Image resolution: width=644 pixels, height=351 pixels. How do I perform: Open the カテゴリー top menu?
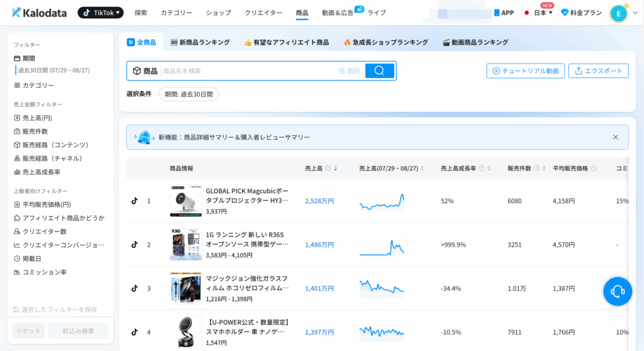pos(176,13)
